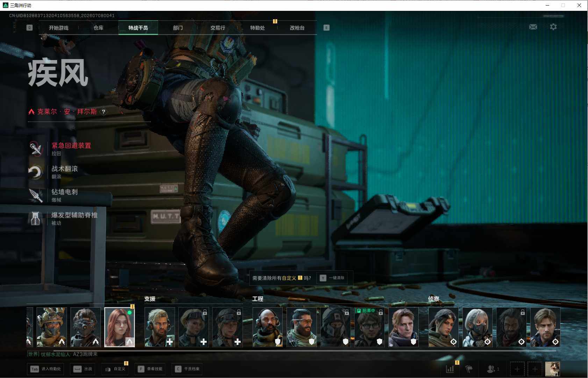
Task: Select the white-haired masked recon operator portrait
Action: coord(477,327)
